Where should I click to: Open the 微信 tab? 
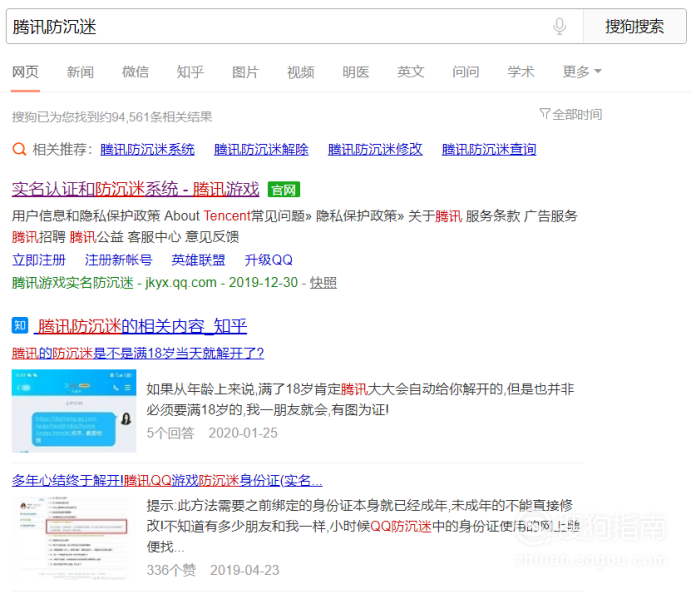[x=135, y=72]
